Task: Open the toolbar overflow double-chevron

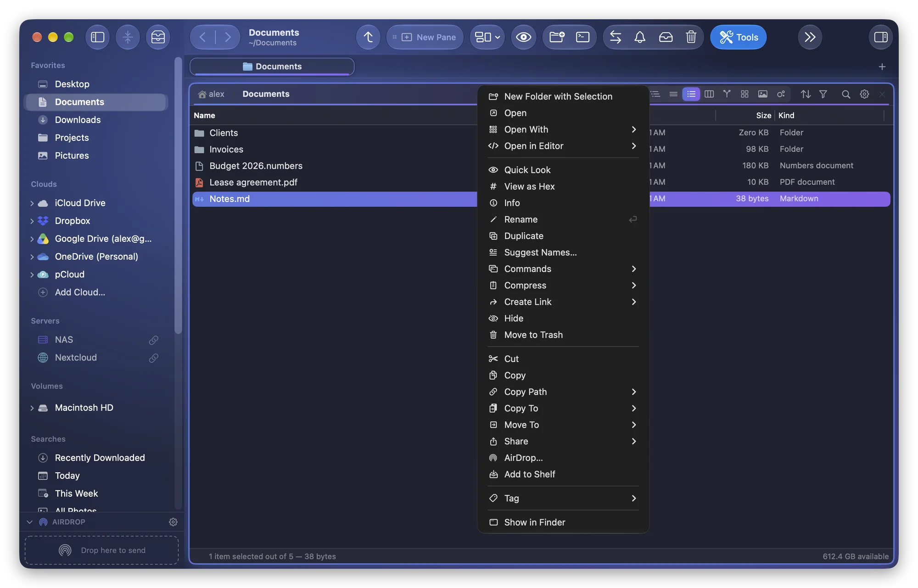Action: (x=810, y=37)
